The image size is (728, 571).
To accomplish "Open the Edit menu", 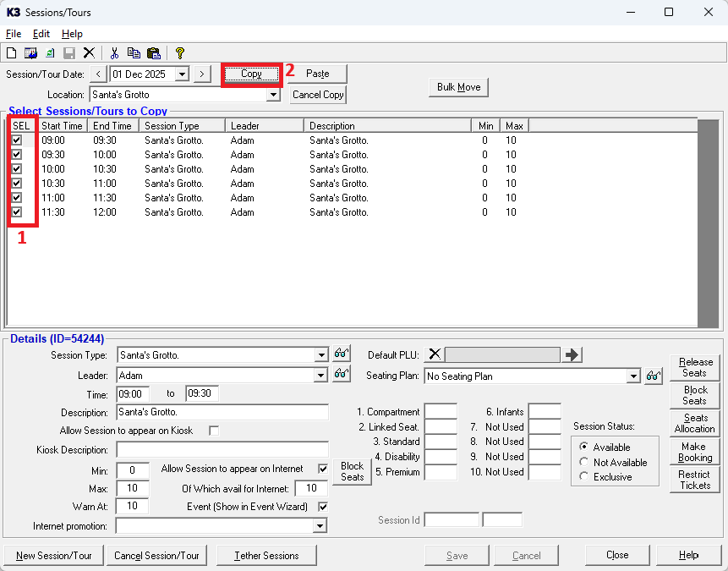I will coord(41,34).
